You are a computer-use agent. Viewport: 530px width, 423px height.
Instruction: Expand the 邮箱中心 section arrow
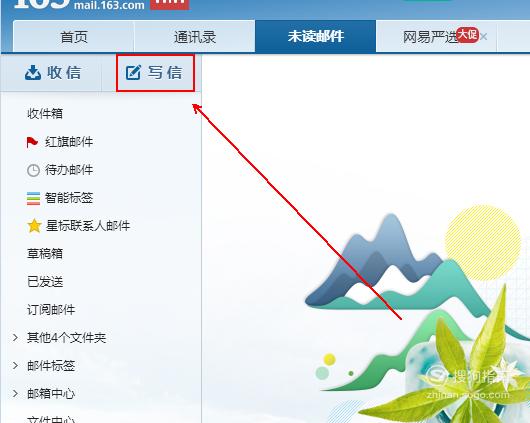[x=15, y=393]
